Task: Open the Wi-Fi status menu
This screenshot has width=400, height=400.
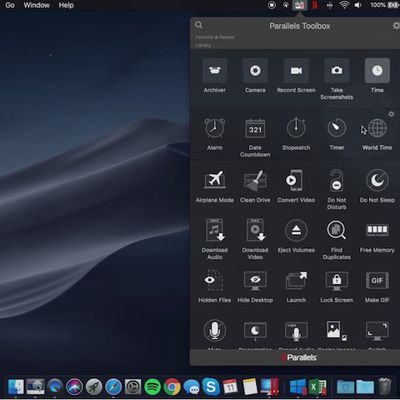Action: [x=344, y=5]
